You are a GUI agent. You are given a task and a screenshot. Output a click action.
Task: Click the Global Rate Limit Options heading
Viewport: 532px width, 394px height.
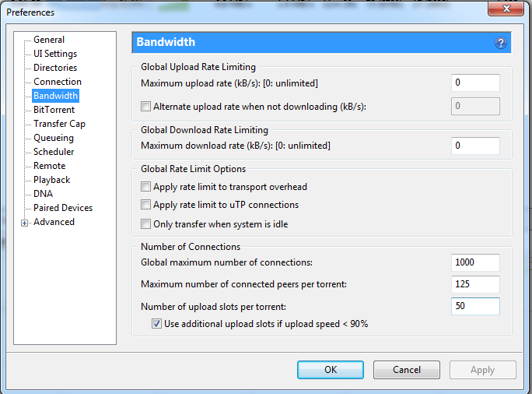193,169
